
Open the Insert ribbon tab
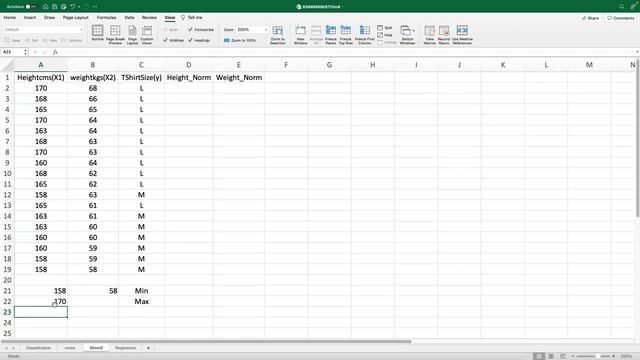point(30,18)
